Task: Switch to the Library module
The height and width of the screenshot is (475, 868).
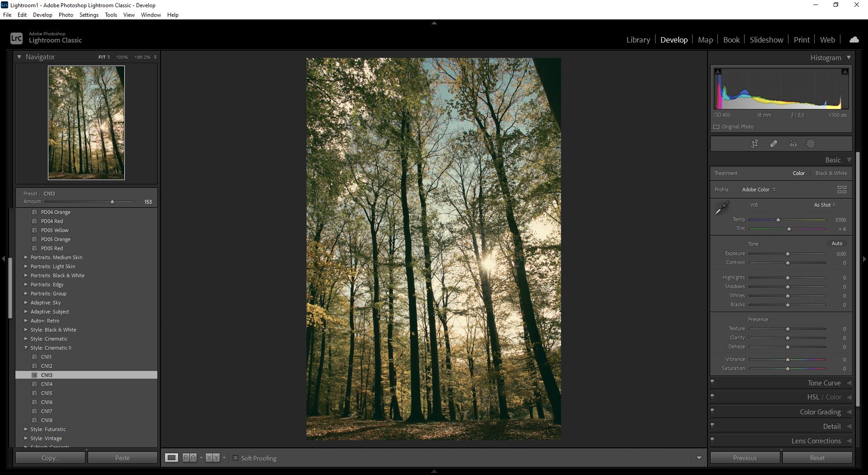Action: pyautogui.click(x=638, y=39)
